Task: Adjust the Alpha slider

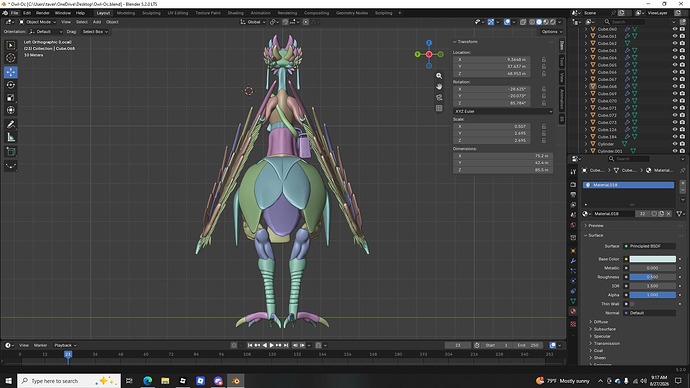Action: (653, 295)
